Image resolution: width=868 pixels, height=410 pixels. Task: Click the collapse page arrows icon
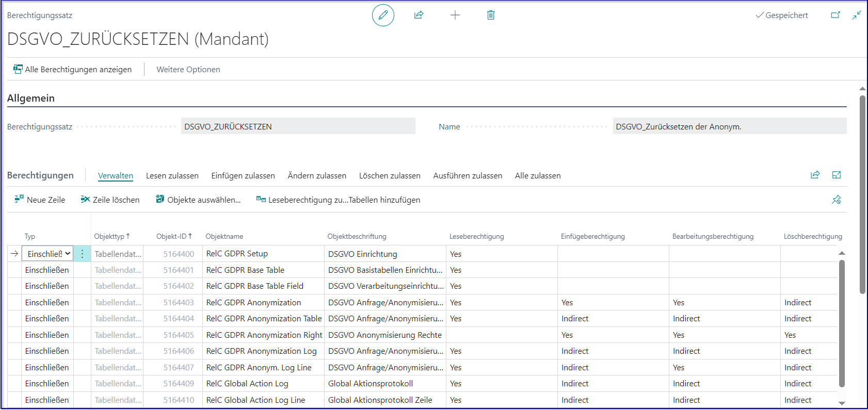[x=857, y=15]
